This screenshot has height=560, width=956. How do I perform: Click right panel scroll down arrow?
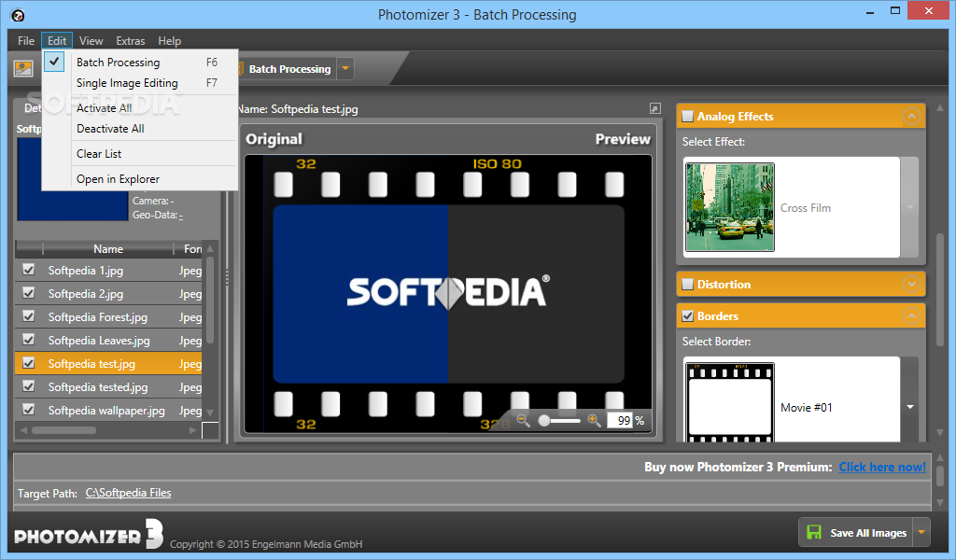click(940, 431)
